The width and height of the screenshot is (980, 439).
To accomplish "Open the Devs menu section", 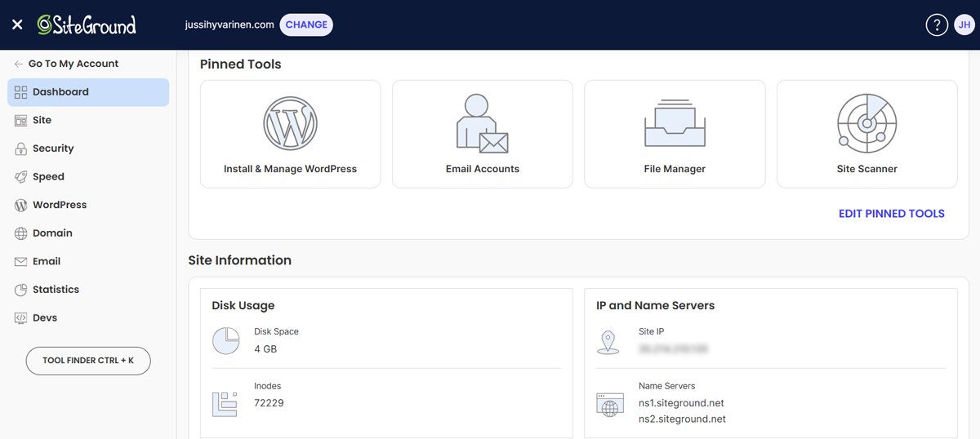I will point(88,318).
